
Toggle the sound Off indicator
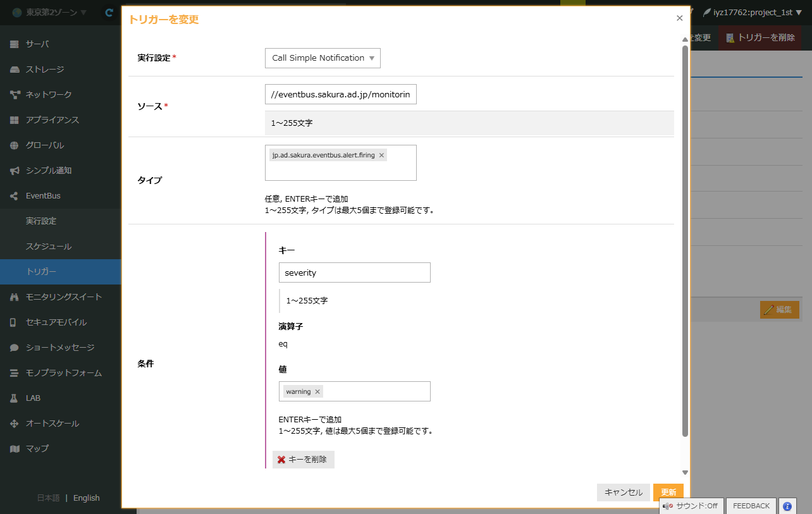coord(691,506)
